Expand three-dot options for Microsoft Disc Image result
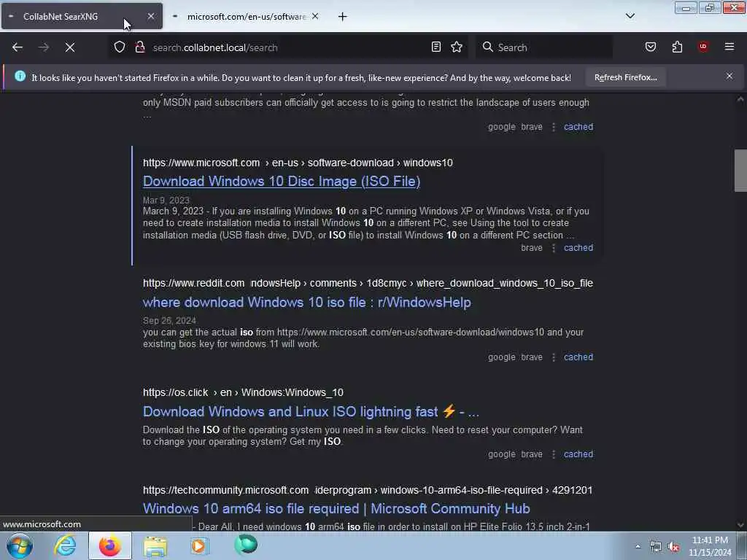Screen dimensions: 747x560 (553, 248)
